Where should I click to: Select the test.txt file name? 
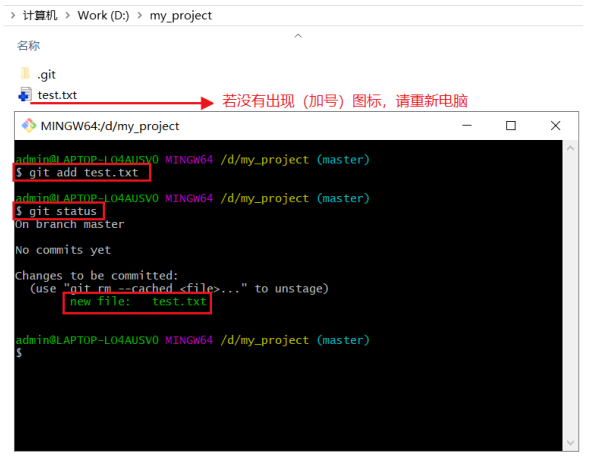click(57, 95)
